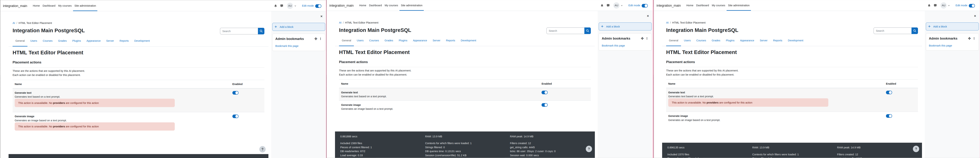Select Server tab in middle page

[x=436, y=40]
